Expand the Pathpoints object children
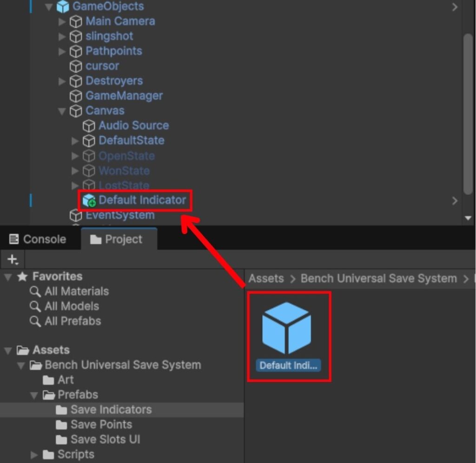This screenshot has height=463, width=476. tap(62, 51)
